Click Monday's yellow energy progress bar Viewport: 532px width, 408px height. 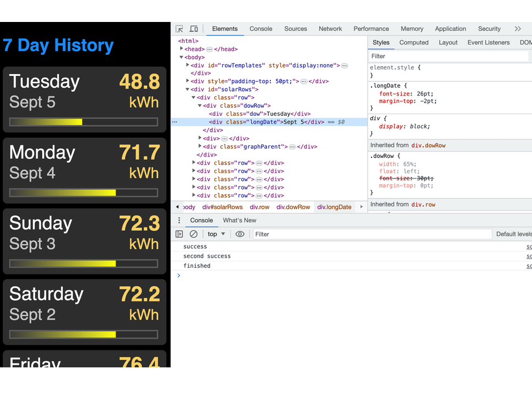point(84,193)
